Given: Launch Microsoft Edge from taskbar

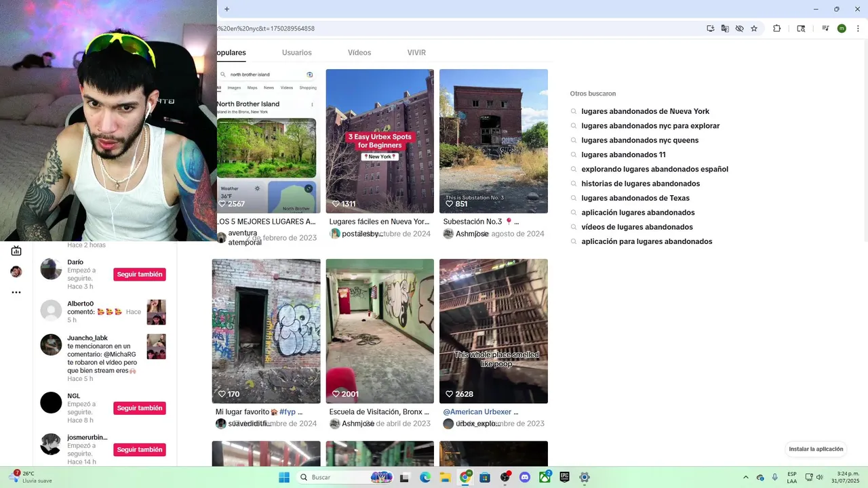Looking at the screenshot, I should point(425,477).
